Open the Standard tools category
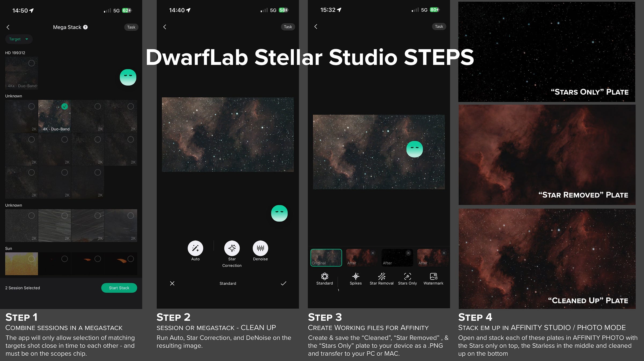The image size is (644, 361). 325,279
